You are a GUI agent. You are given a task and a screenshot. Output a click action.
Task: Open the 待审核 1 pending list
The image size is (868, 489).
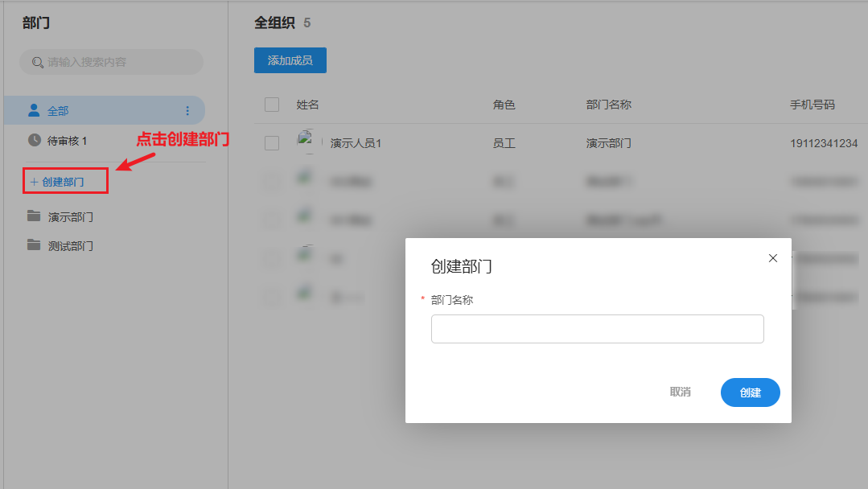(x=67, y=141)
